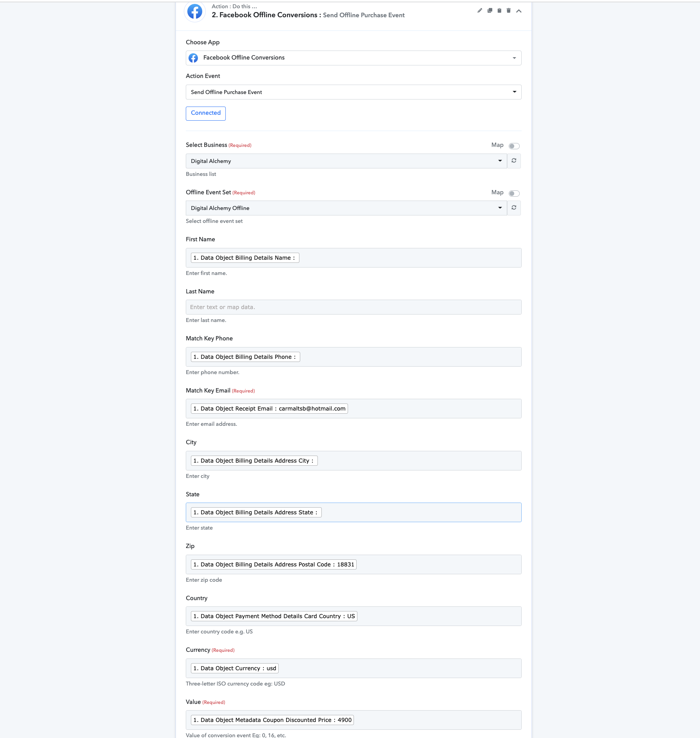Image resolution: width=700 pixels, height=738 pixels.
Task: Click the copy/duplicate step icon
Action: point(490,11)
